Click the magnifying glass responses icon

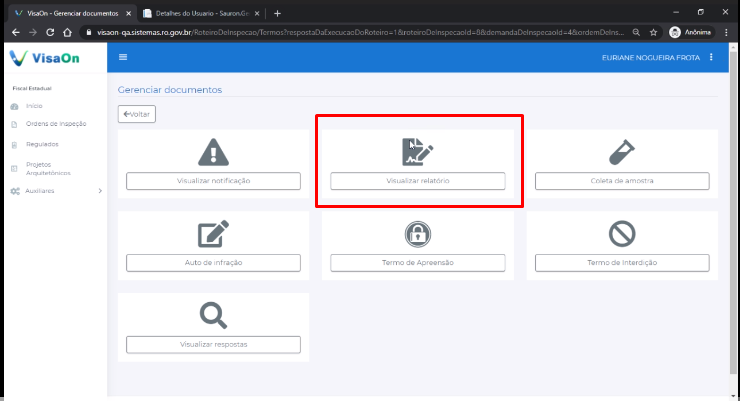pos(213,315)
